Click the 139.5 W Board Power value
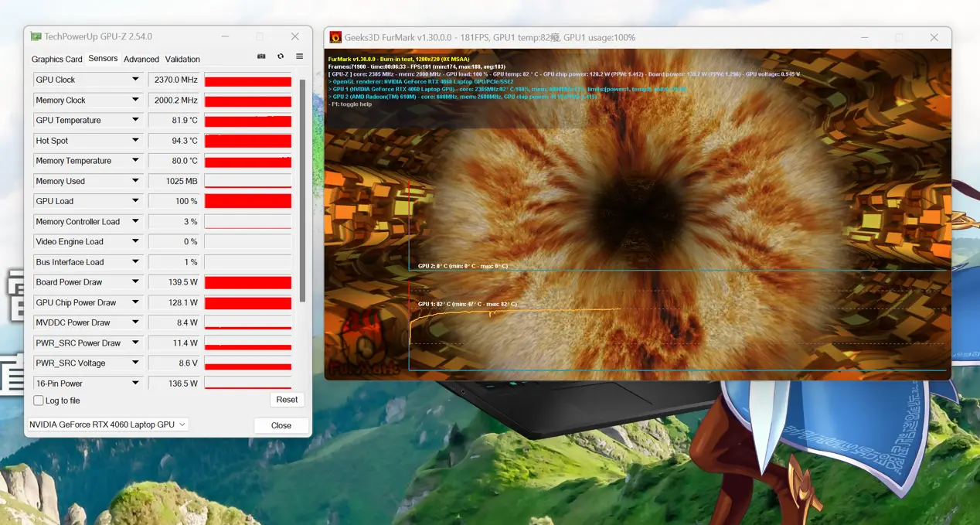 [174, 282]
